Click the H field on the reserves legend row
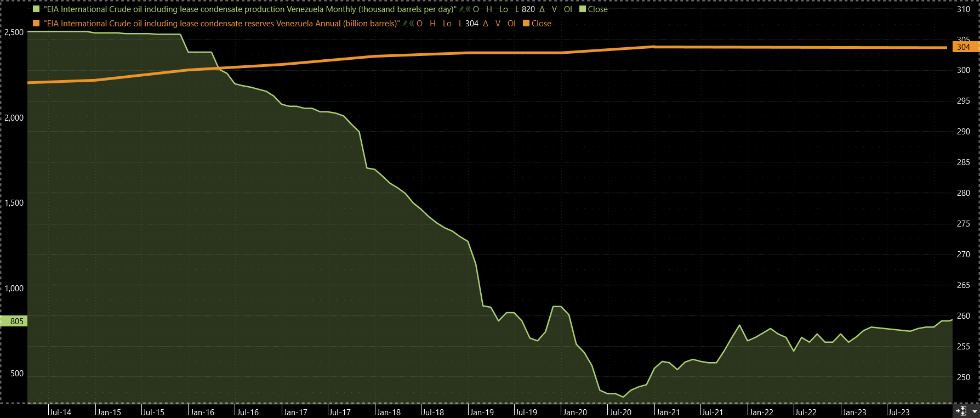980x418 pixels. pyautogui.click(x=432, y=24)
